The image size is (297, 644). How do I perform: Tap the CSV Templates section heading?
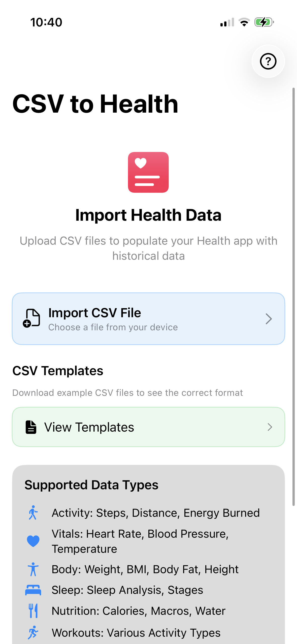(58, 371)
